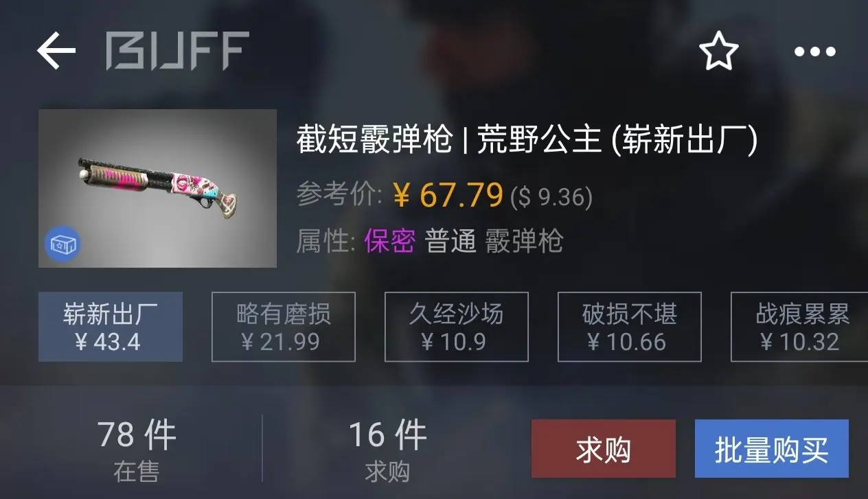Tap the reference price ¥ 67.79
Image resolution: width=868 pixels, height=499 pixels.
(448, 196)
